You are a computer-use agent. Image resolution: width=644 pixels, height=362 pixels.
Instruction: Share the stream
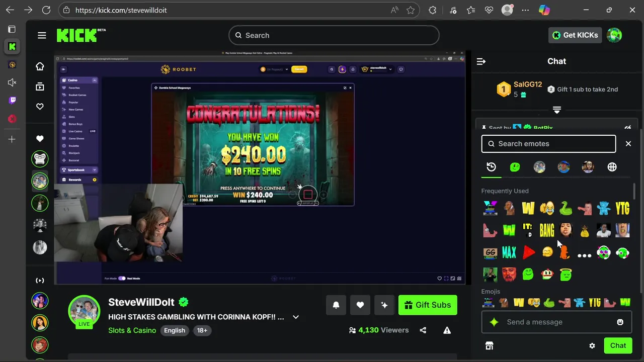point(423,330)
